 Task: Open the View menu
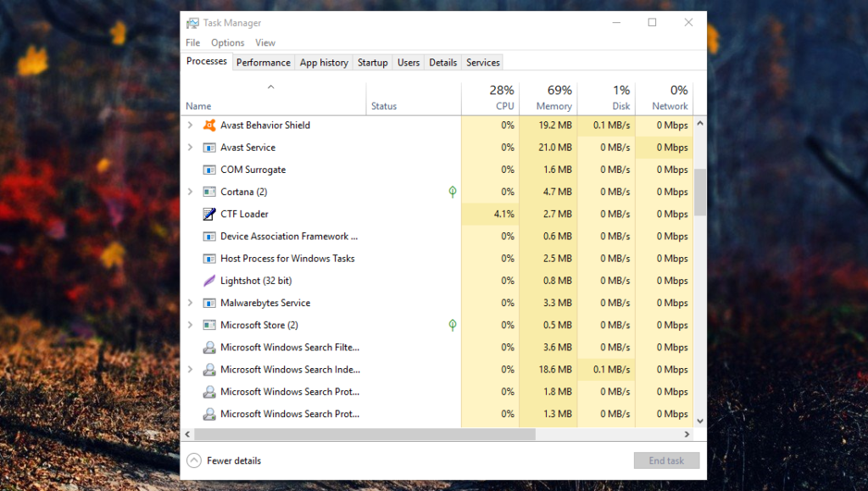[265, 42]
